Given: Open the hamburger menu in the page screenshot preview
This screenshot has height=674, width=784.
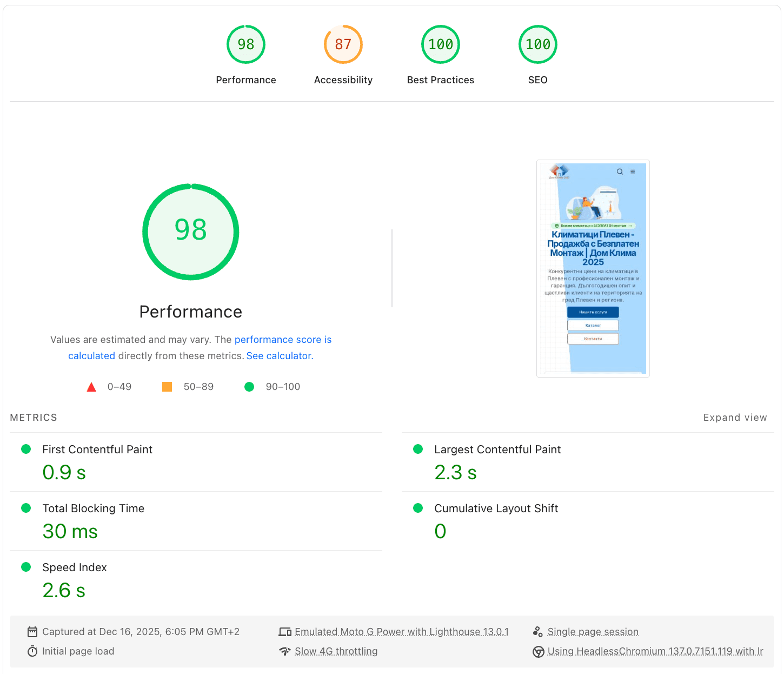Looking at the screenshot, I should [633, 171].
